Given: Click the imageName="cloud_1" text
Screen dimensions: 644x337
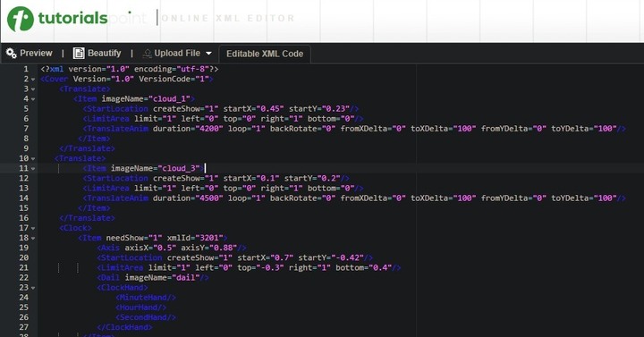Looking at the screenshot, I should (146, 99).
